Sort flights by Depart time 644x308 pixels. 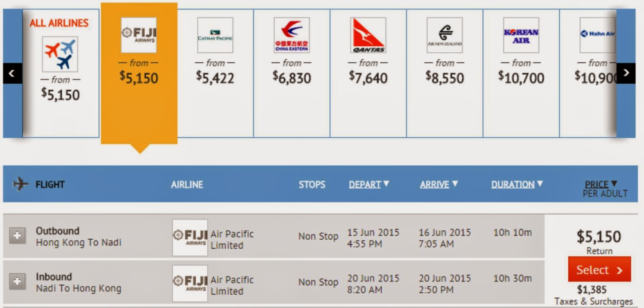368,185
